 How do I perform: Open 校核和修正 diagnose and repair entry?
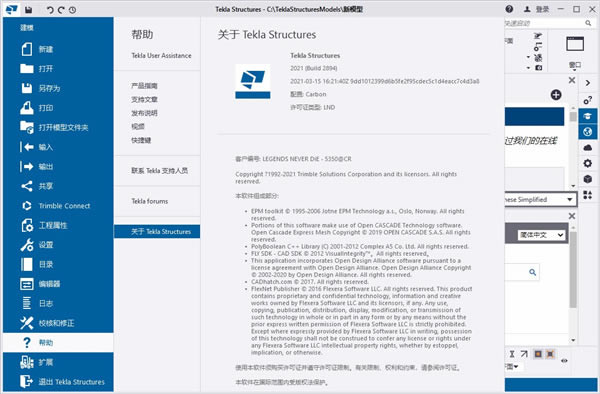(x=58, y=323)
